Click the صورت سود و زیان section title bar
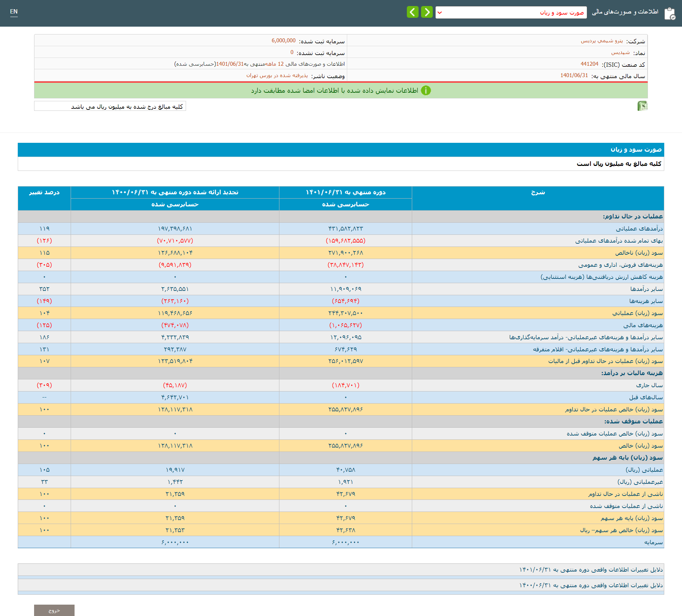682x616 pixels. 341,150
